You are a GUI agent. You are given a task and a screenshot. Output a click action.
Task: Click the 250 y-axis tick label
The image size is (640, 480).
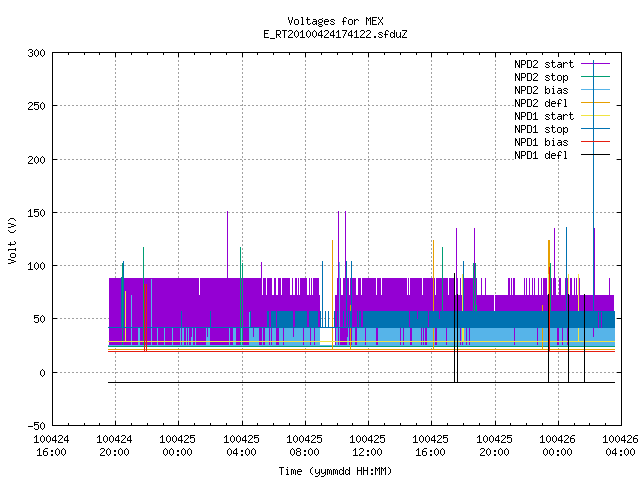(36, 107)
